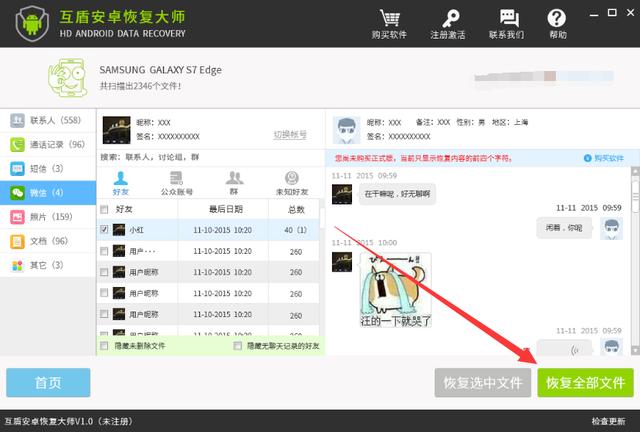Click the message 在干嘛呢，好无聊啊
The width and height of the screenshot is (640, 432).
397,194
